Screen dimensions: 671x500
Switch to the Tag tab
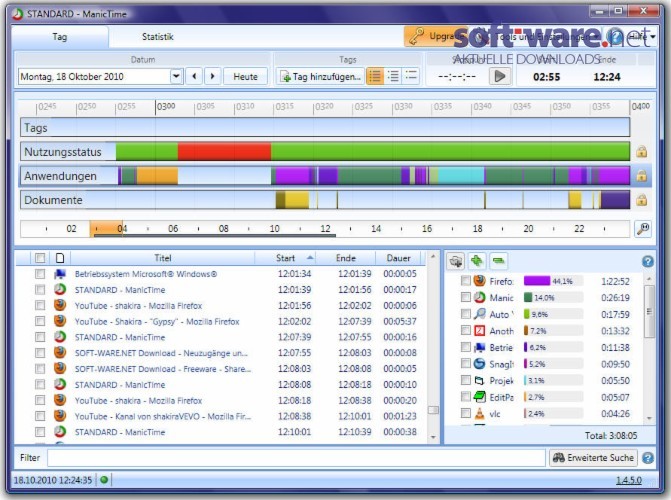tap(60, 37)
